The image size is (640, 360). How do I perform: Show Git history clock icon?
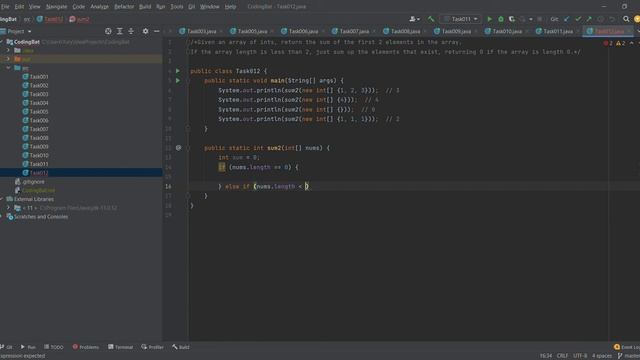[x=600, y=19]
